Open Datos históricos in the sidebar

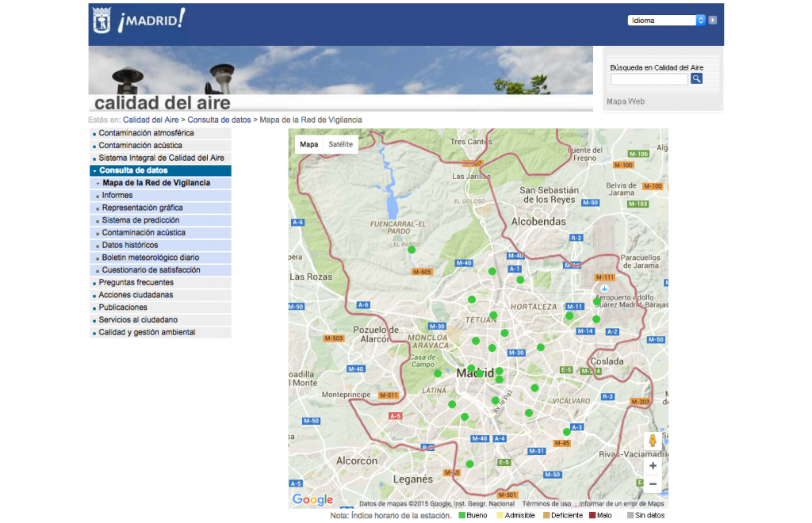click(129, 245)
